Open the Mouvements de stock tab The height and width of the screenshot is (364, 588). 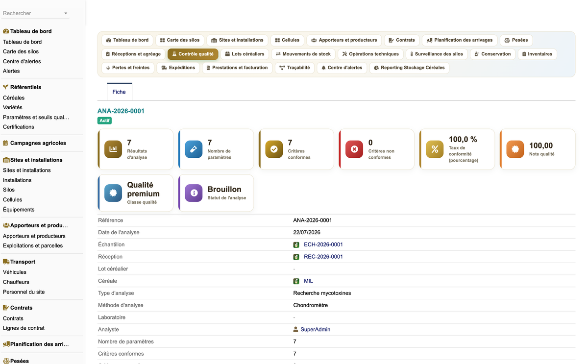point(303,54)
